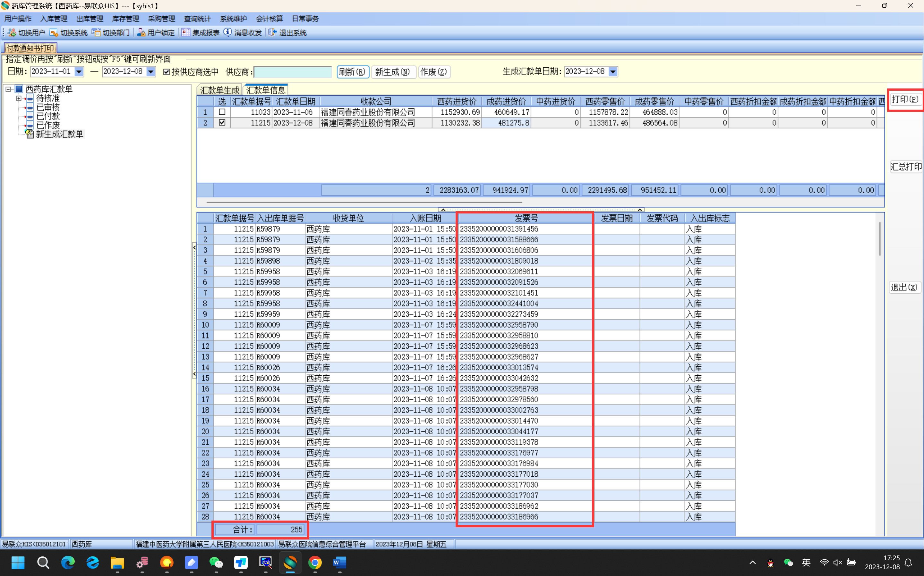Click the 刷新(R) button
Viewport: 924px width, 576px height.
coord(352,72)
